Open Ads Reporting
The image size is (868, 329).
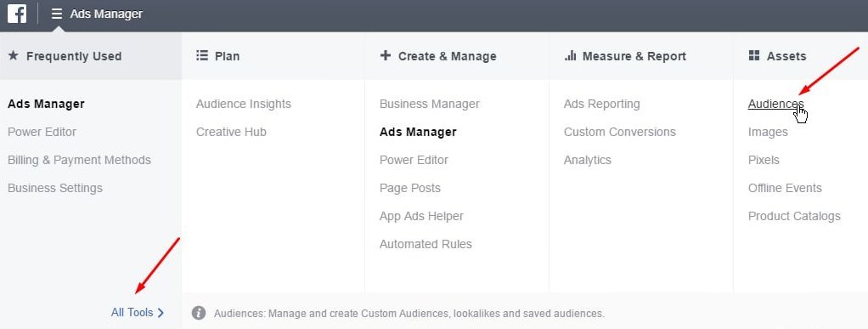pos(601,104)
